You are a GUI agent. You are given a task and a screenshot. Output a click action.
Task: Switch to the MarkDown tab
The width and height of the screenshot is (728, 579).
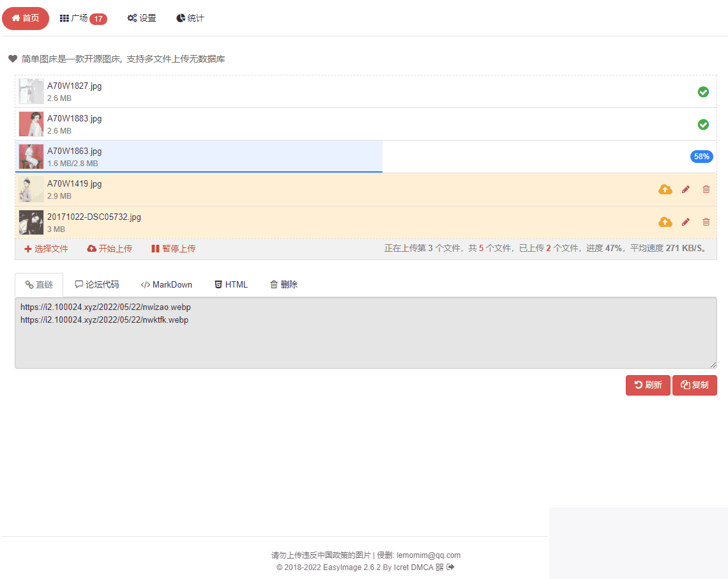[166, 284]
